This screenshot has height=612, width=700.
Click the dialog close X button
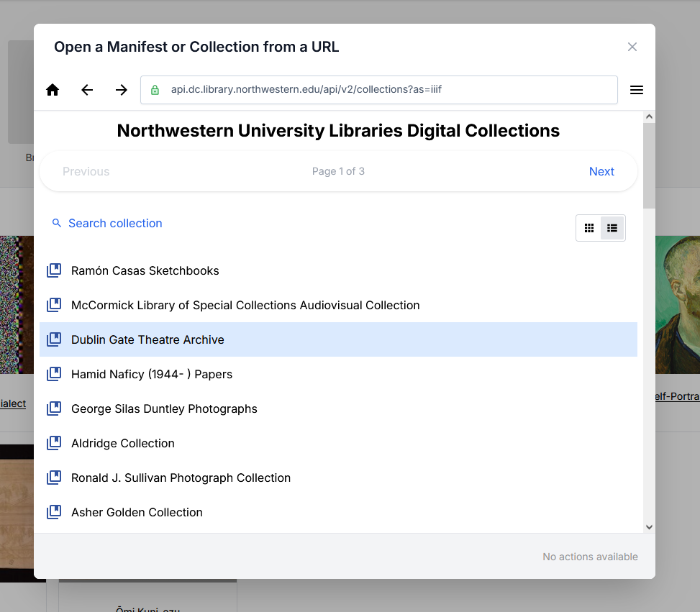tap(632, 46)
